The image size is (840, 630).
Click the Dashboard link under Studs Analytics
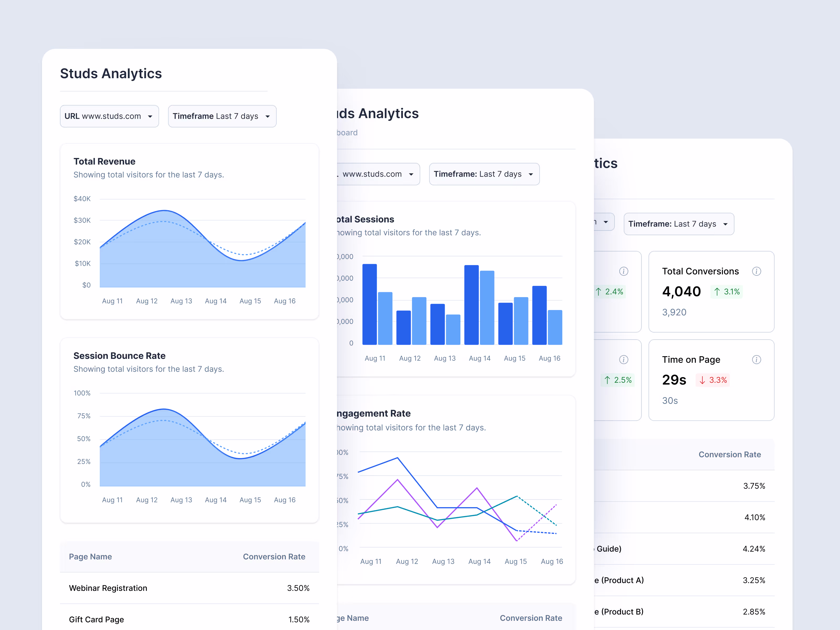(346, 133)
